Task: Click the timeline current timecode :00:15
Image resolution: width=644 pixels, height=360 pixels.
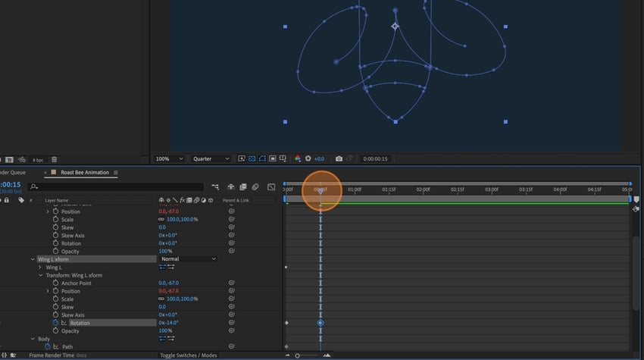Action: (x=11, y=184)
